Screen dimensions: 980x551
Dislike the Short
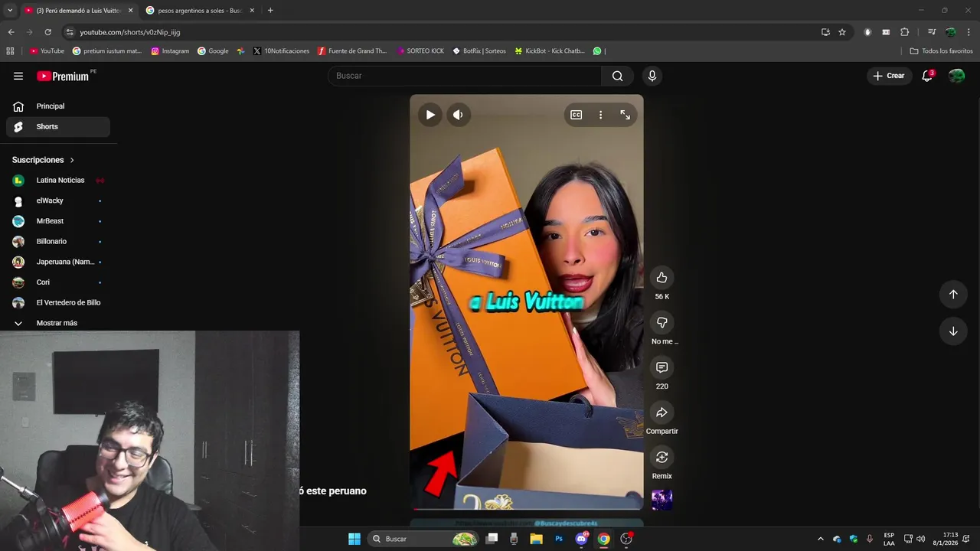coord(661,322)
